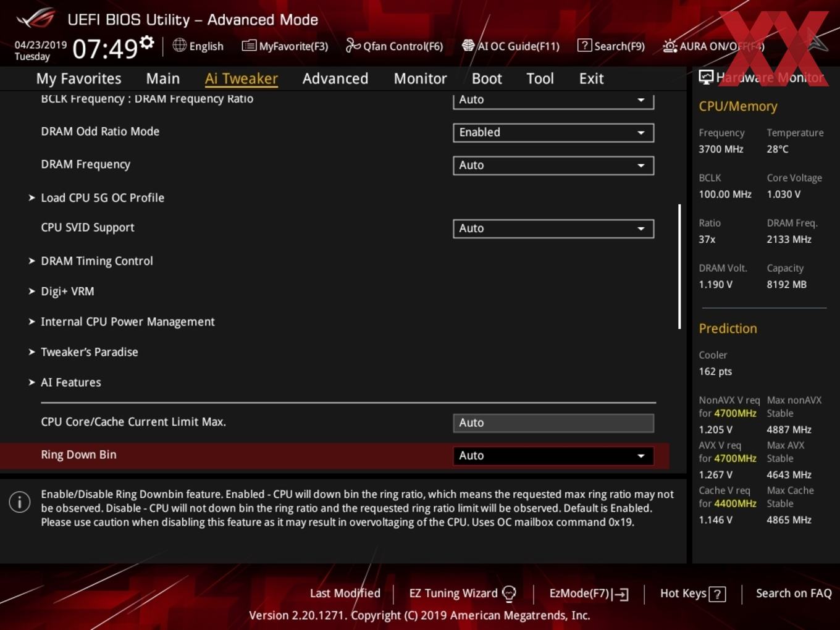Expand Load CPU 5G OC Profile
Screen dimensions: 840x630
[x=103, y=198]
